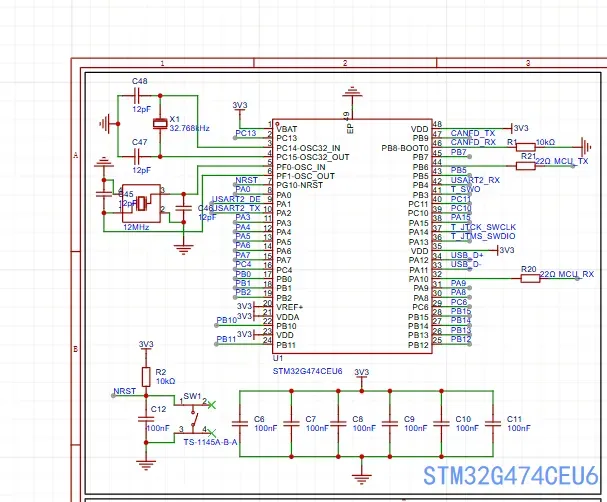The image size is (607, 502).
Task: Select the MCU_RX net label
Action: (576, 274)
